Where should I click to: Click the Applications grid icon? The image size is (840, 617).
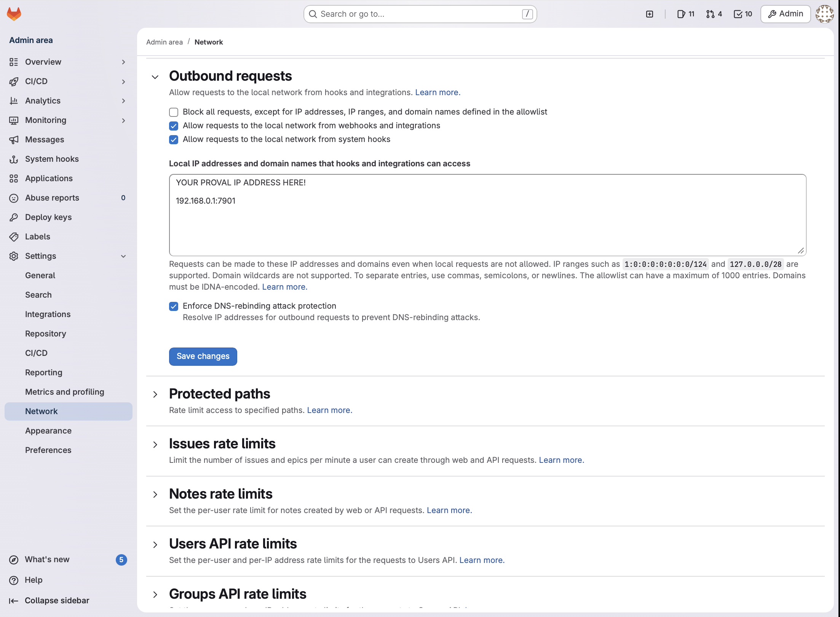[14, 179]
